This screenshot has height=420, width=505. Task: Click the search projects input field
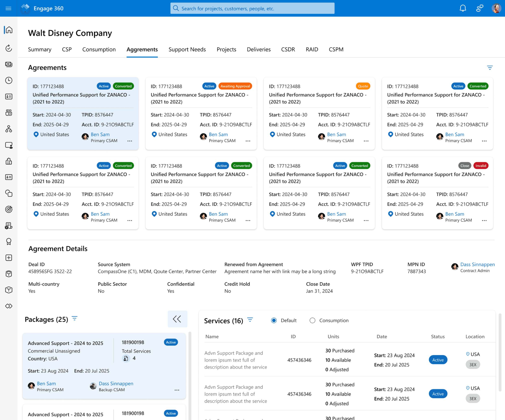[x=253, y=8]
